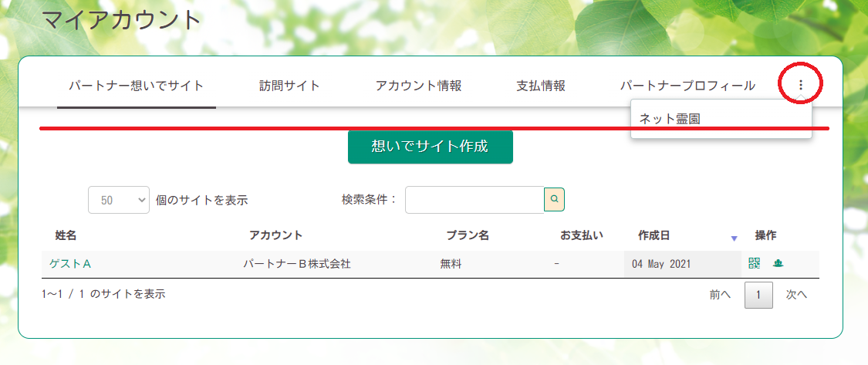Image resolution: width=868 pixels, height=365 pixels.
Task: Click the 次へ next page link
Action: click(796, 295)
